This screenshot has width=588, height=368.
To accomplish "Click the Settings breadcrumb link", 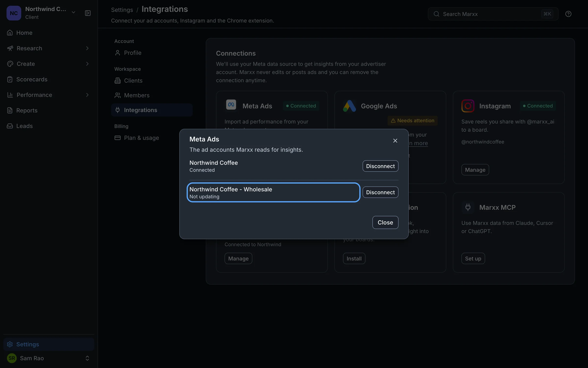I will pos(122,10).
